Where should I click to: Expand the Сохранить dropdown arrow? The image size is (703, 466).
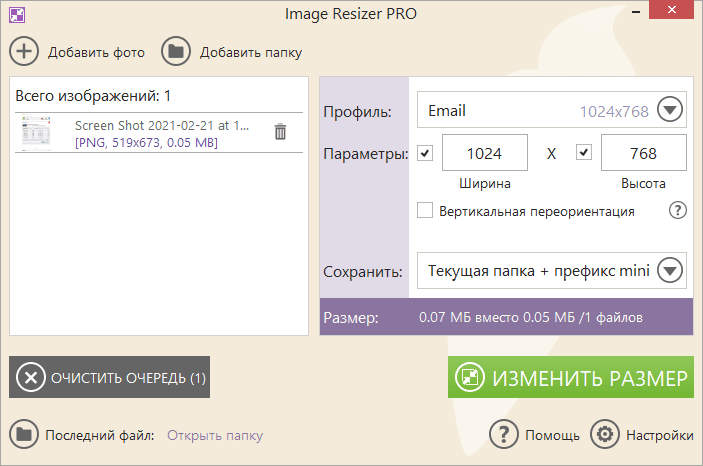pyautogui.click(x=669, y=270)
